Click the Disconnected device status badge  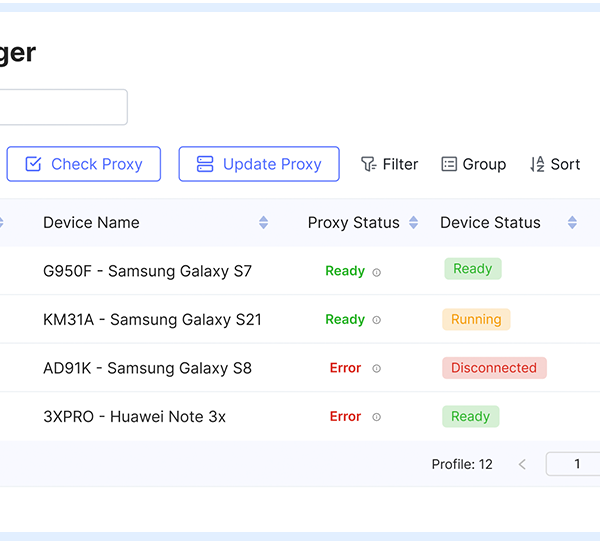(x=494, y=368)
